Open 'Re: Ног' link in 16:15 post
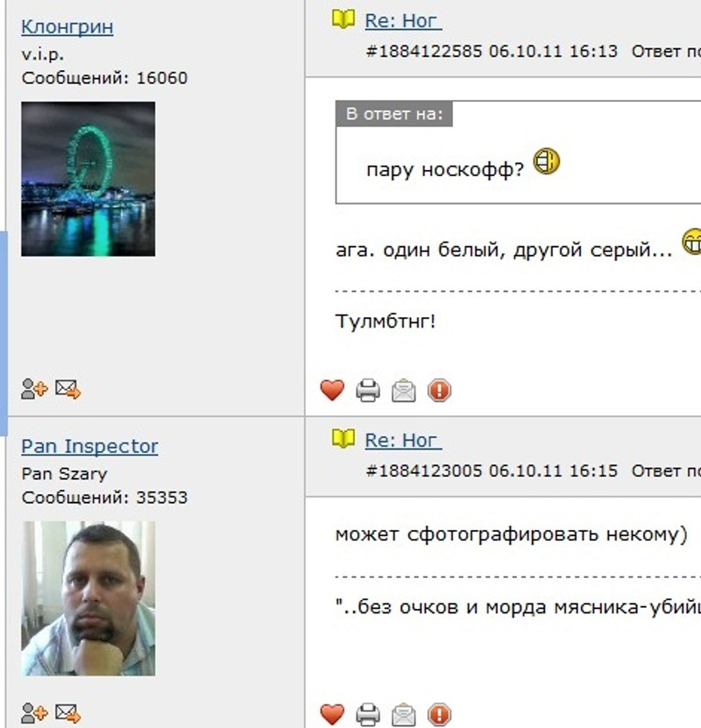Image resolution: width=701 pixels, height=728 pixels. (403, 440)
